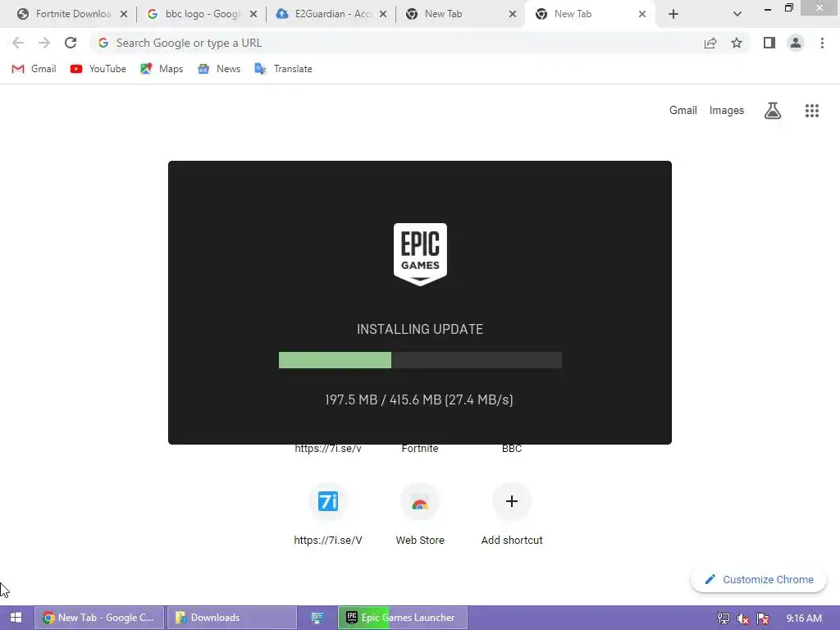The width and height of the screenshot is (840, 630).
Task: Bookmark this tab with the star icon
Action: [x=737, y=43]
